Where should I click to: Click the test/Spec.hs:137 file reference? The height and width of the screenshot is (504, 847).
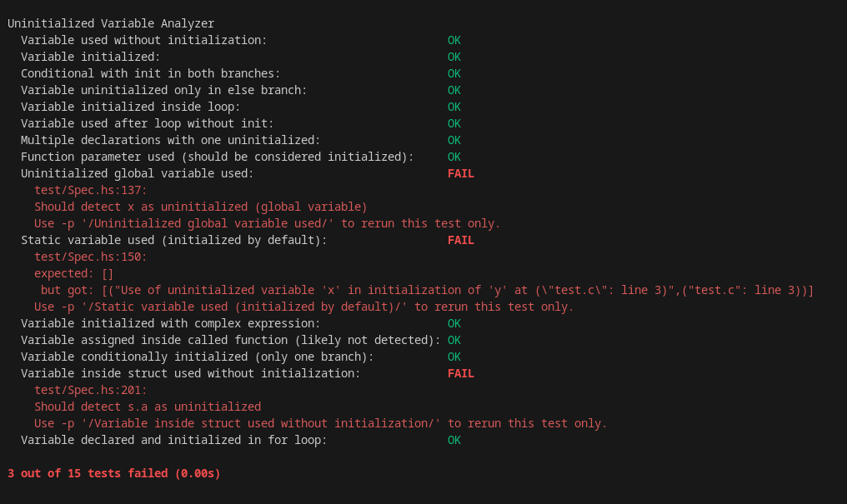90,191
